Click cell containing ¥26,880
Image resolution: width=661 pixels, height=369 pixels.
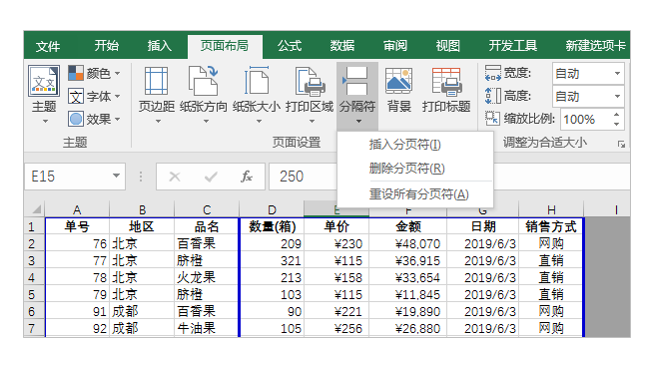coord(408,328)
